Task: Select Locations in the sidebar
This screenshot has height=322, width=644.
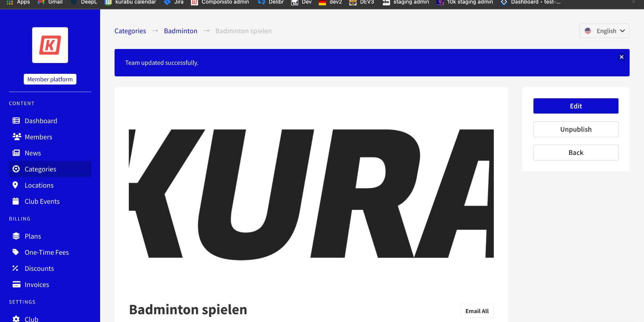Action: (x=50, y=185)
